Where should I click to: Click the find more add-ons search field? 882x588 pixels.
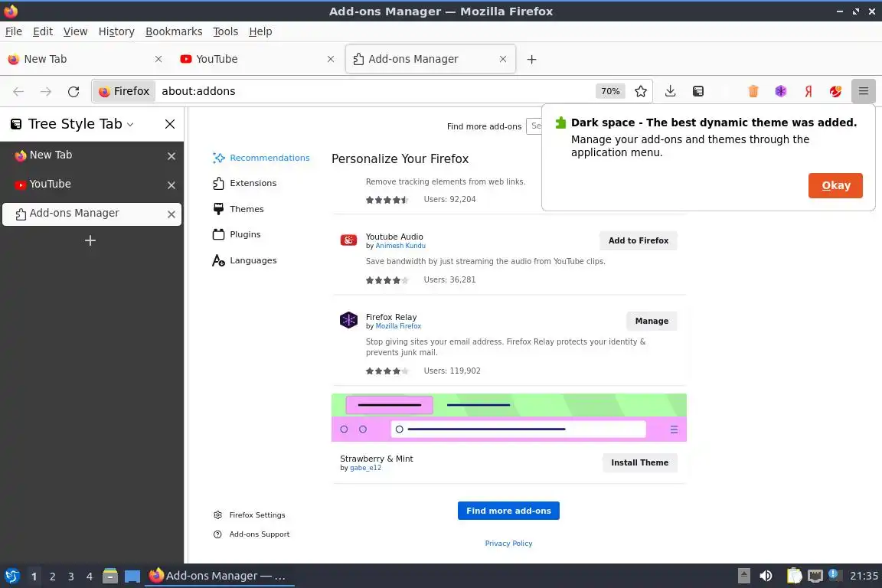point(534,126)
